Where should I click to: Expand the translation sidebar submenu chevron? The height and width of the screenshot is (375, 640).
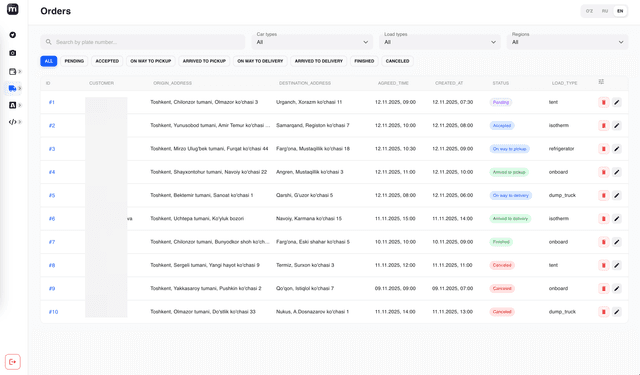20,105
